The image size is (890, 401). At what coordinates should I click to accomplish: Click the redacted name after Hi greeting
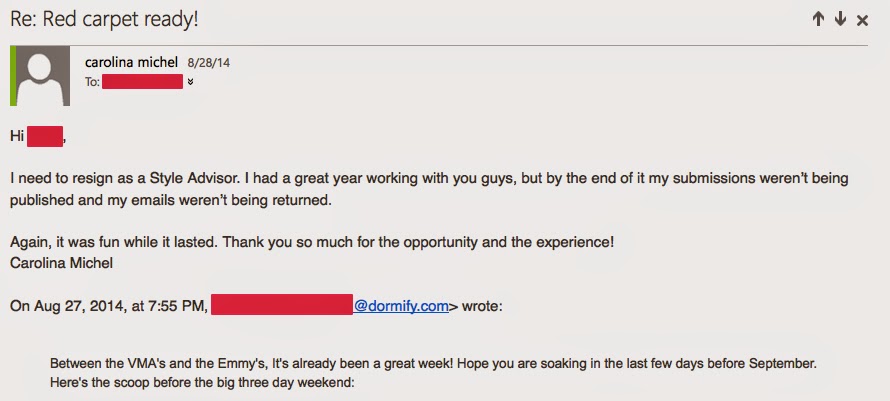[x=46, y=136]
